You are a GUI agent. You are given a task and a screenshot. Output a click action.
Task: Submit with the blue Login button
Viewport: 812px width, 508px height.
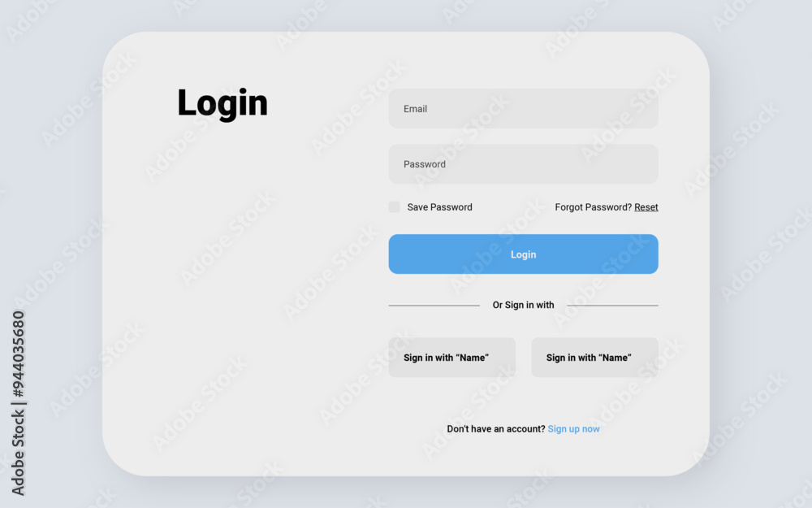pyautogui.click(x=523, y=254)
